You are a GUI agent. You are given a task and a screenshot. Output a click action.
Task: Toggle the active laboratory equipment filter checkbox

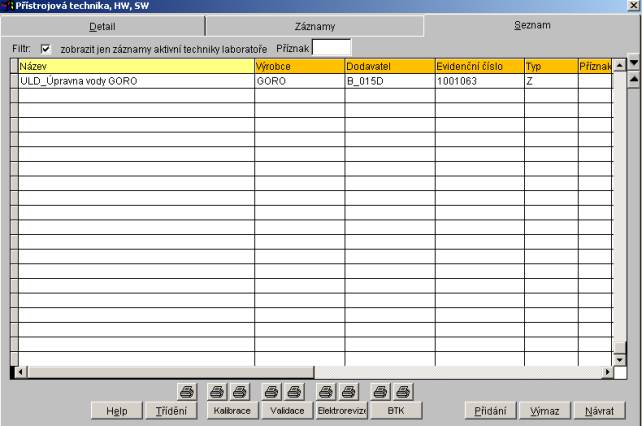(x=45, y=48)
